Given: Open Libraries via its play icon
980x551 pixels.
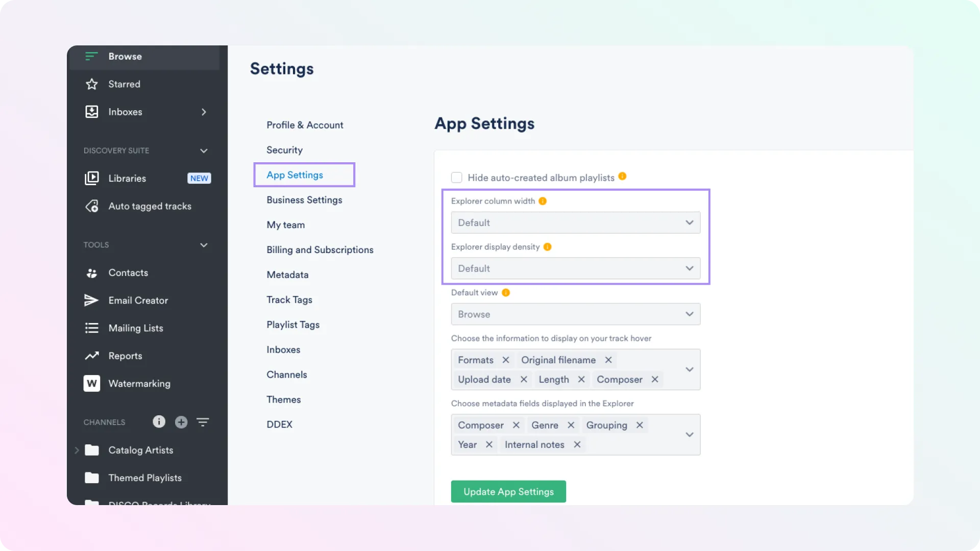Looking at the screenshot, I should tap(92, 178).
